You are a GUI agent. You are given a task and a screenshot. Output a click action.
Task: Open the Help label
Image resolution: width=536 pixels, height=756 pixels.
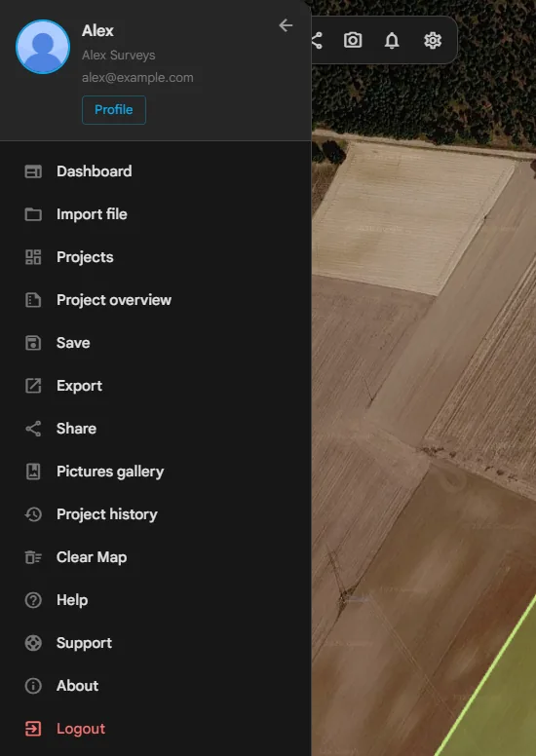coord(72,600)
